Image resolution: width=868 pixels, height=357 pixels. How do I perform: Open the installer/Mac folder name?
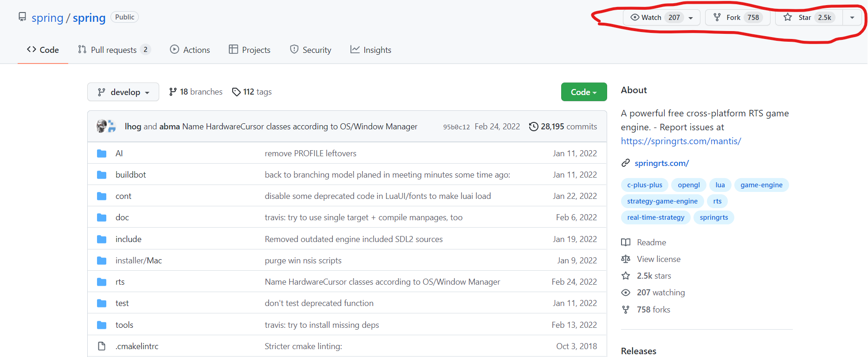coord(139,261)
